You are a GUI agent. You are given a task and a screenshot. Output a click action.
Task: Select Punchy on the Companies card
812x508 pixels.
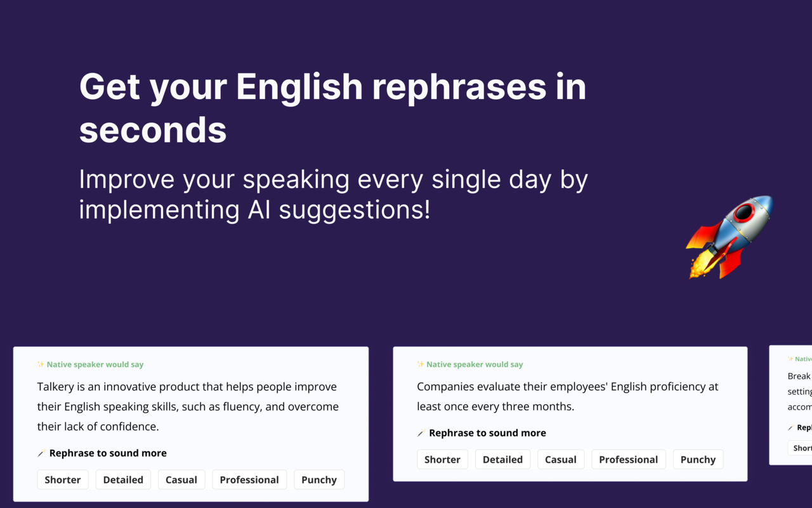(698, 459)
